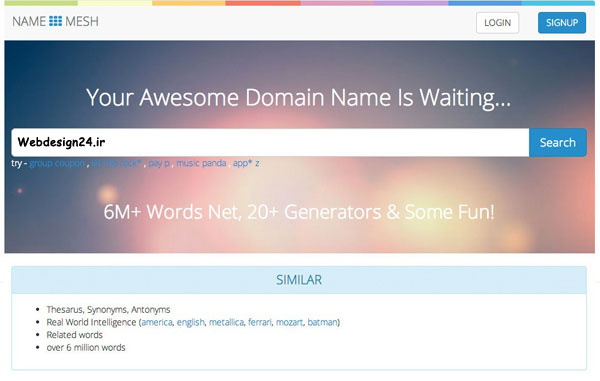Click the blue SIGNUP button
Image resolution: width=600 pixels, height=381 pixels.
[562, 23]
